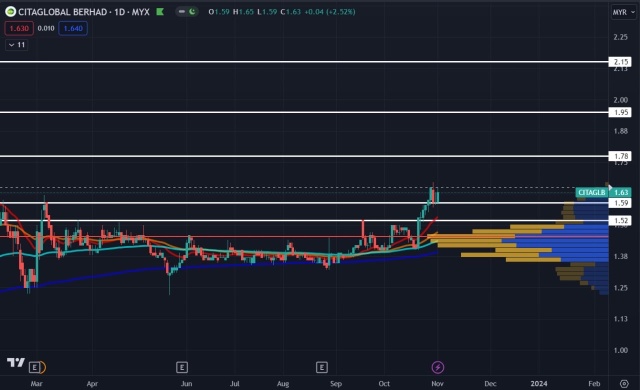Select the 2.15 horizontal line price label
The height and width of the screenshot is (390, 640).
click(620, 62)
